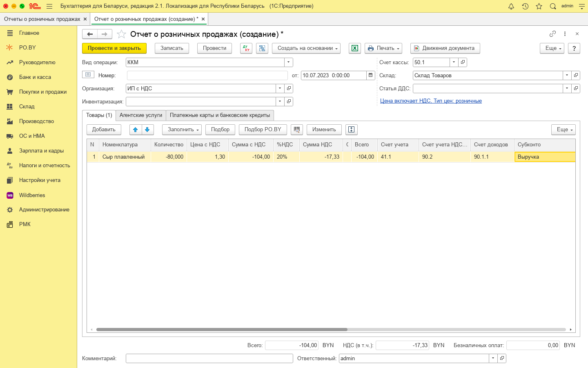Open the price includes VAT link
The width and height of the screenshot is (588, 368).
[x=431, y=101]
